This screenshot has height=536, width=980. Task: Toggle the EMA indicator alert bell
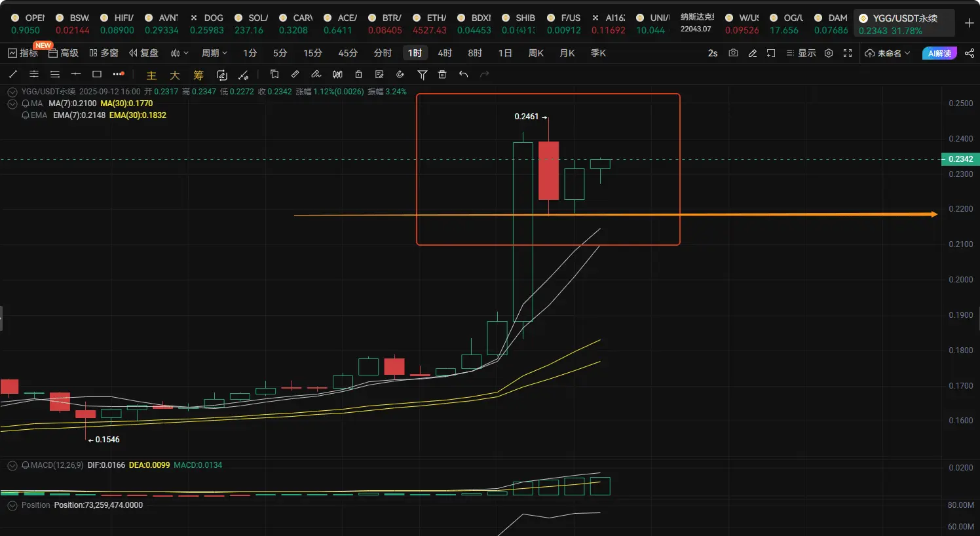(26, 115)
